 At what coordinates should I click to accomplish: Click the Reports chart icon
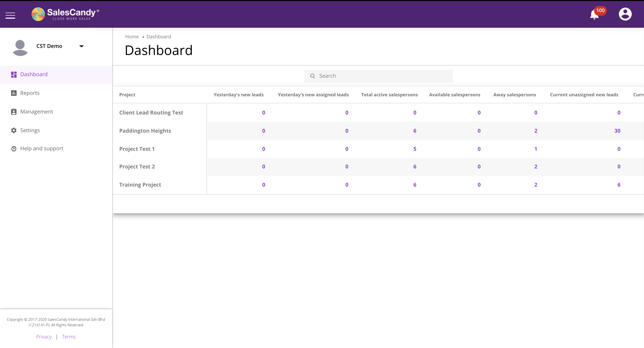14,93
